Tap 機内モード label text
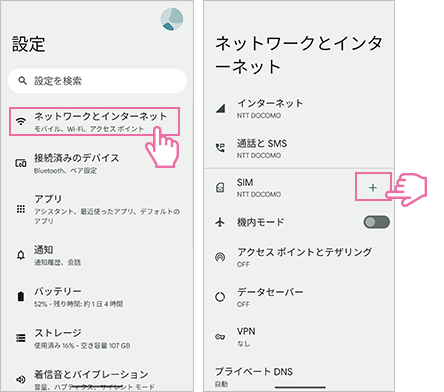 [260, 222]
